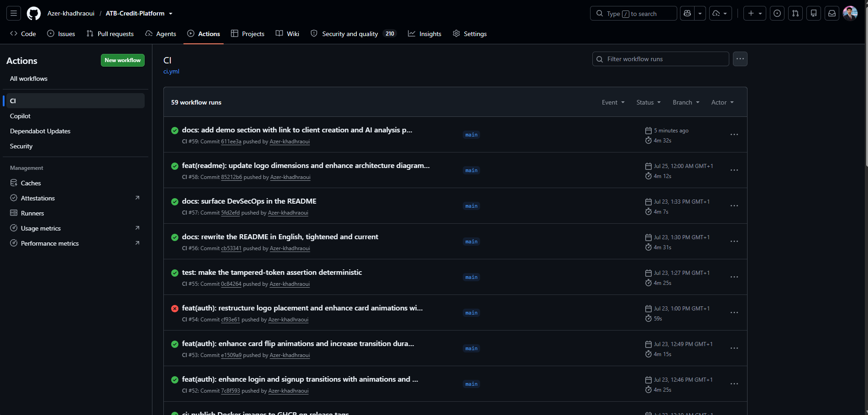The image size is (868, 415).
Task: Open the ci.yml file link
Action: click(x=171, y=71)
